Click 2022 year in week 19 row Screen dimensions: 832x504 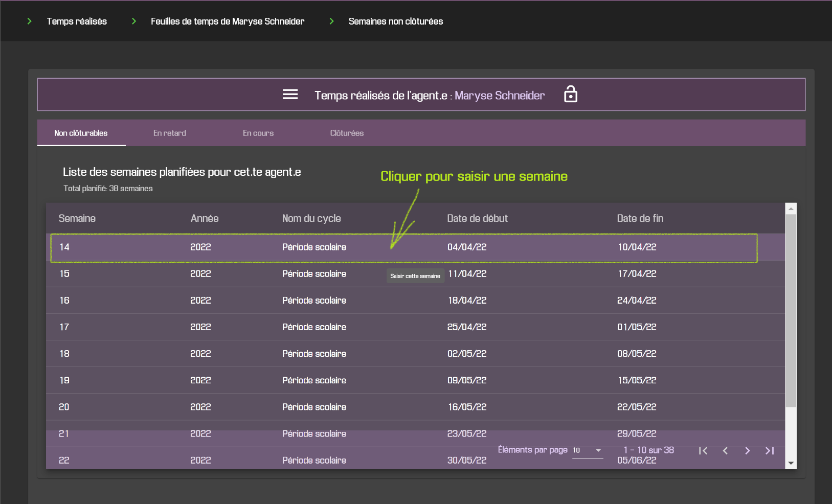click(200, 380)
